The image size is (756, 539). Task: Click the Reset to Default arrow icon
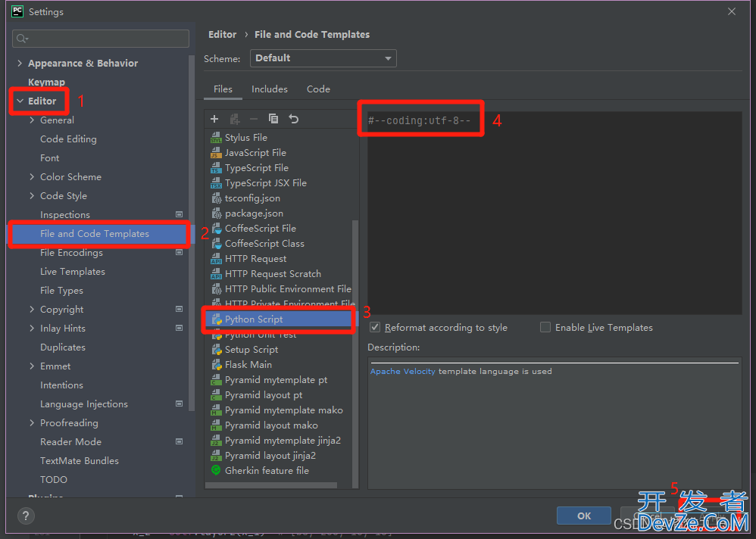[294, 119]
